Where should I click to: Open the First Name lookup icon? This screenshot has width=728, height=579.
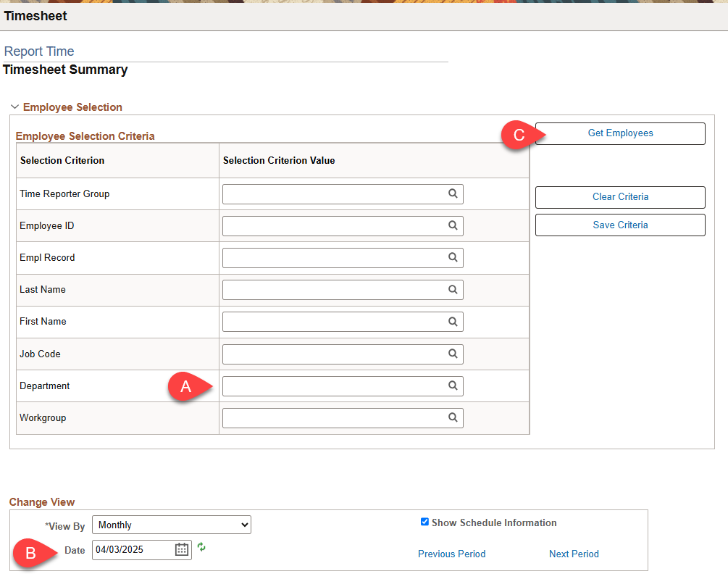click(x=453, y=321)
